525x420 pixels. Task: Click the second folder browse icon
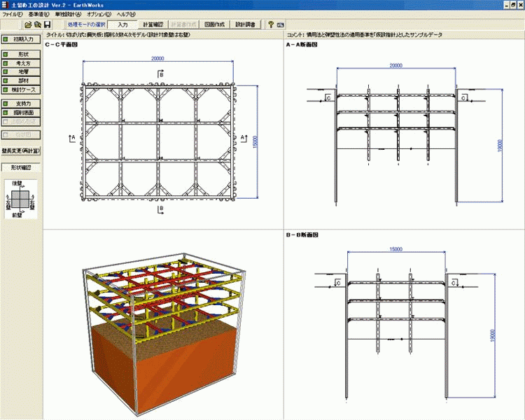pos(38,24)
